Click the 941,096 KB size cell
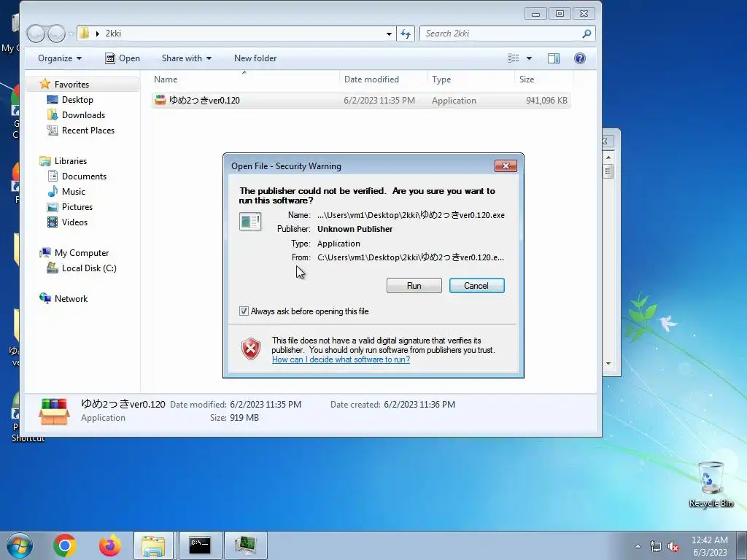Screen dimensions: 747x560 [x=546, y=101]
